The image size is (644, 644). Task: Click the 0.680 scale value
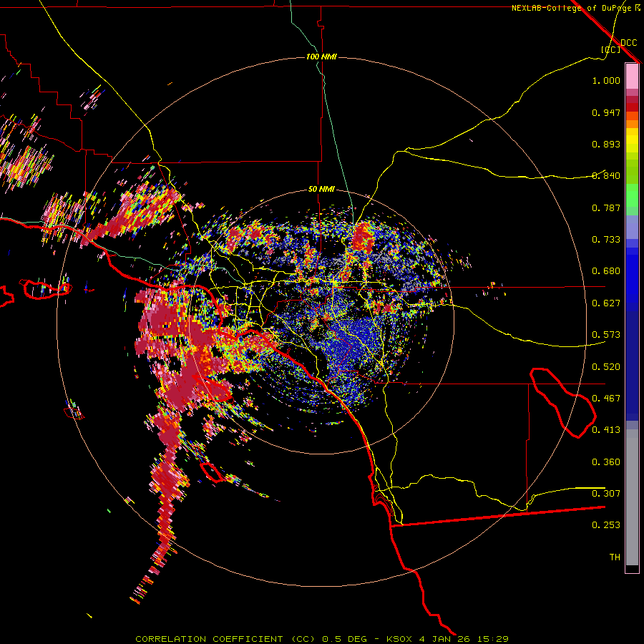[x=606, y=271]
